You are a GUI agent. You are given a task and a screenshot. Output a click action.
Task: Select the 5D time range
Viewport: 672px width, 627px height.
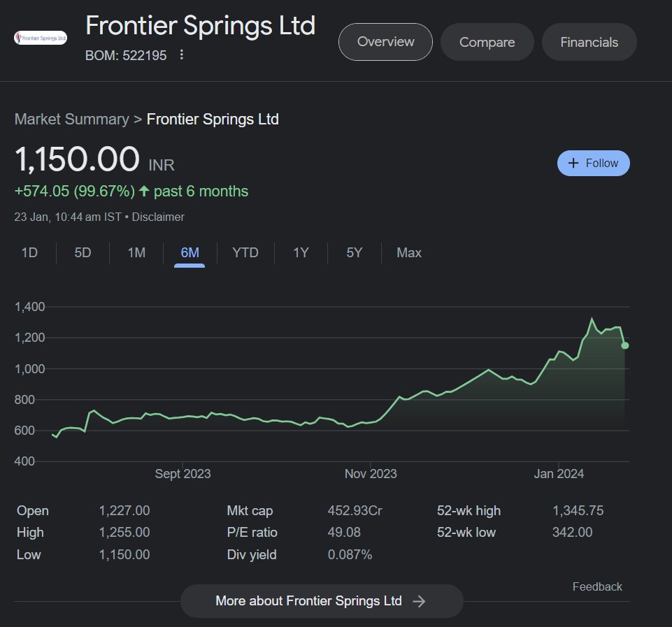pos(83,252)
